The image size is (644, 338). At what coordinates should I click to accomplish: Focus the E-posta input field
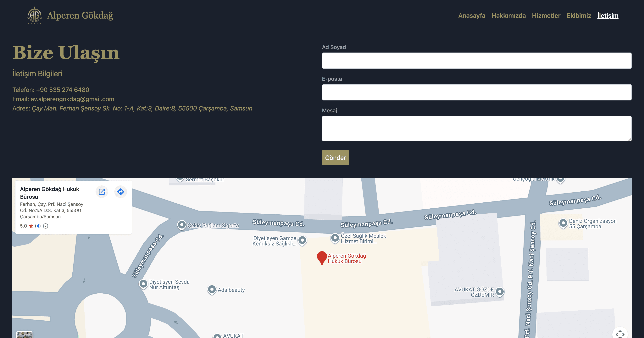pos(476,92)
